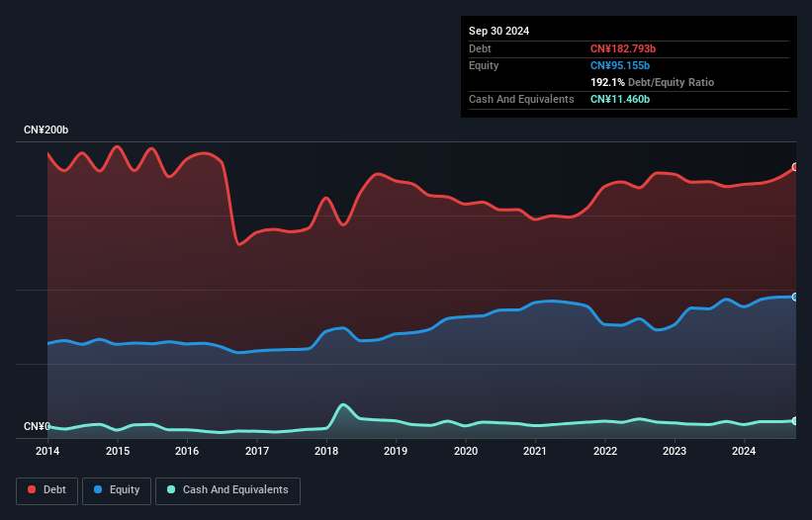Click the CN¥0 y-axis label
Screen dimensions: 812x520
click(37, 426)
